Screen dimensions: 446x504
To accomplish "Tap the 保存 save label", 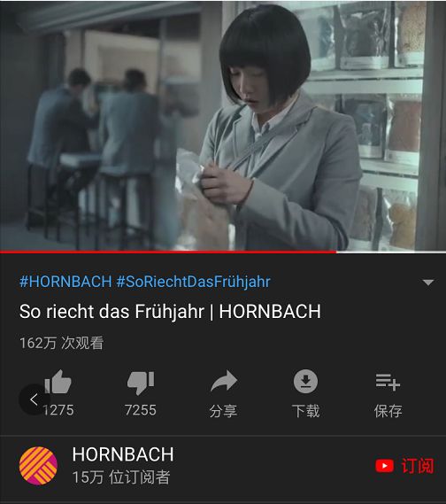I will click(x=388, y=411).
